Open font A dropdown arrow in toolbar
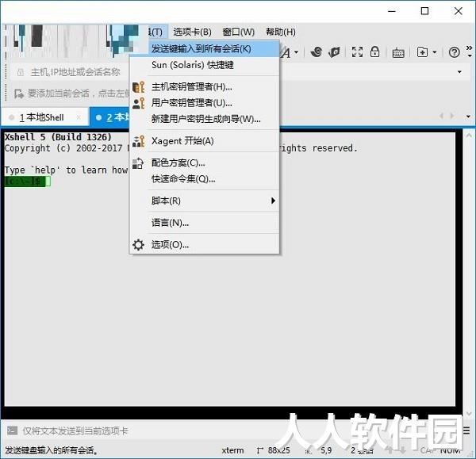 point(296,52)
